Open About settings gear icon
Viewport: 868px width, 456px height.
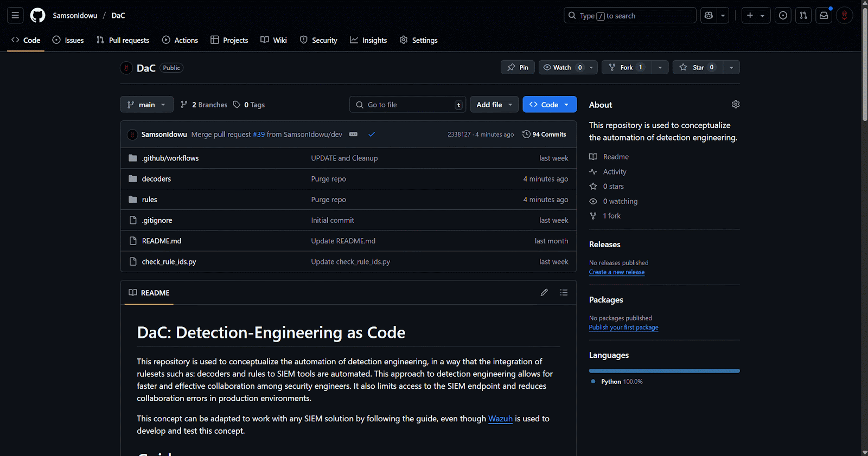click(x=736, y=104)
